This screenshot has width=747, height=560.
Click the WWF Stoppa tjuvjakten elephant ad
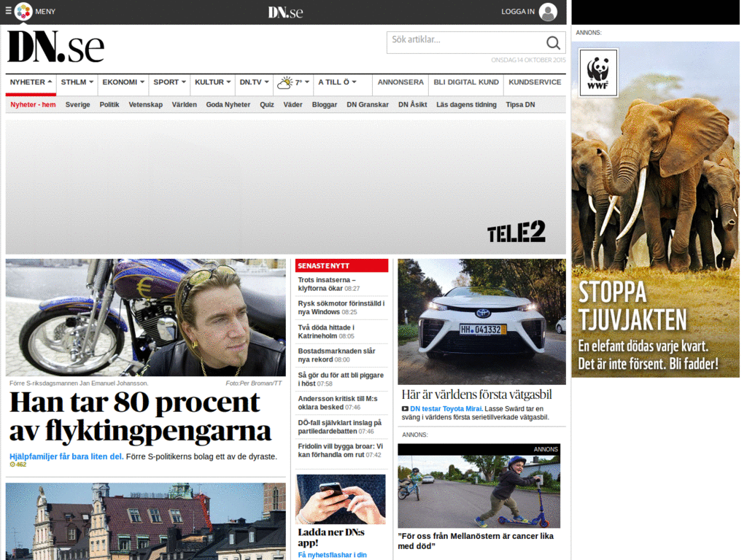point(656,209)
